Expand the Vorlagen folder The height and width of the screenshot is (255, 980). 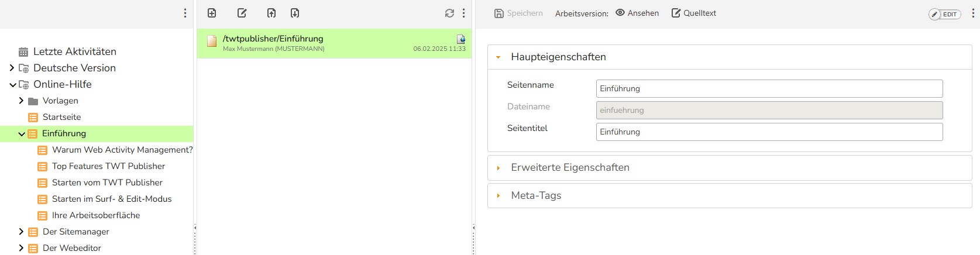click(x=21, y=101)
